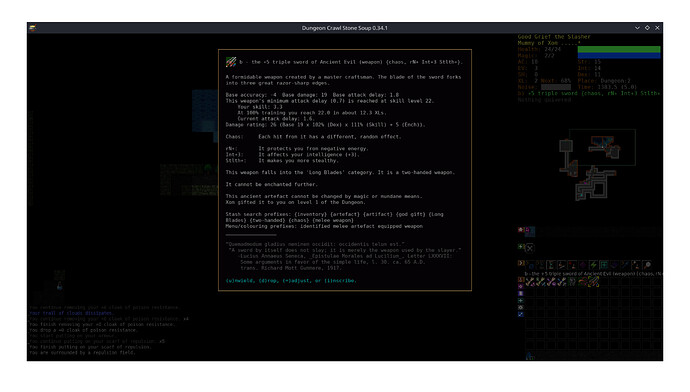Image resolution: width=690 pixels, height=392 pixels.
Task: Click the blue diagonal sword command icon
Action: [625, 265]
